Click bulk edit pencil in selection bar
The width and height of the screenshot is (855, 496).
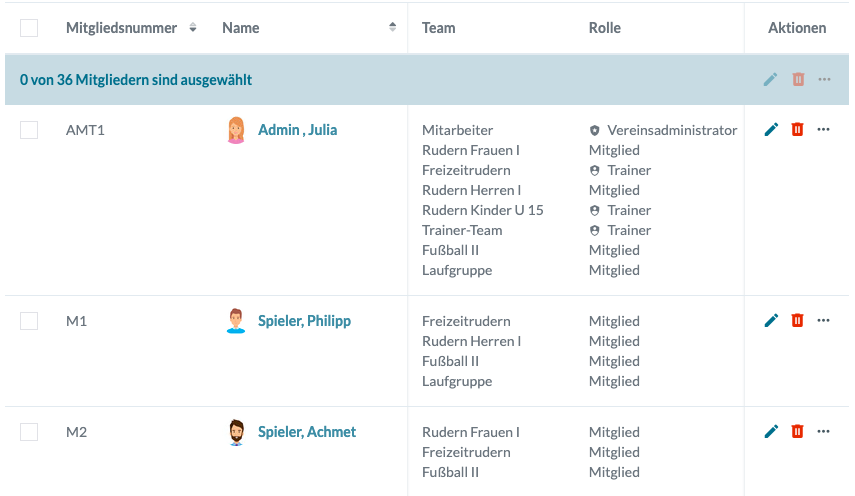[x=770, y=79]
